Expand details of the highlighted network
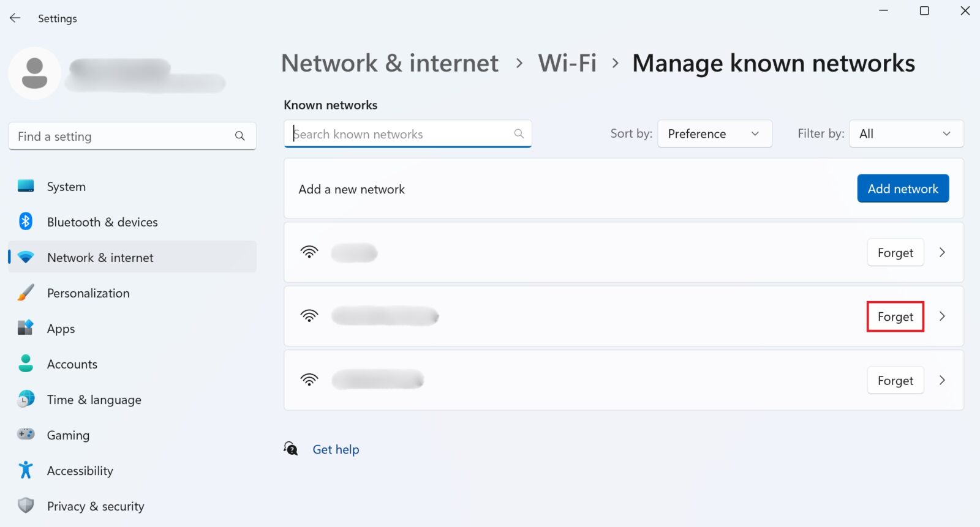 tap(942, 316)
